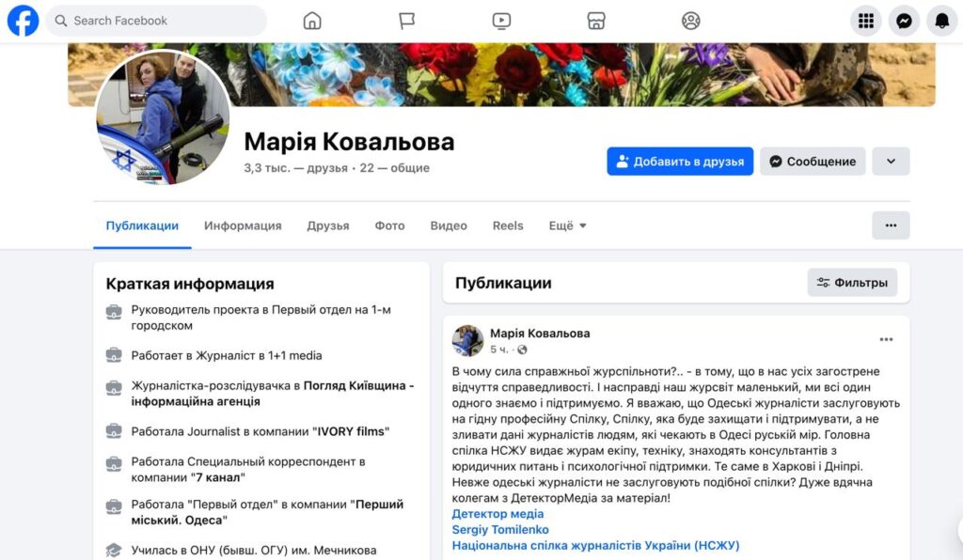Click the Фильтры button
This screenshot has width=963, height=560.
tap(852, 283)
